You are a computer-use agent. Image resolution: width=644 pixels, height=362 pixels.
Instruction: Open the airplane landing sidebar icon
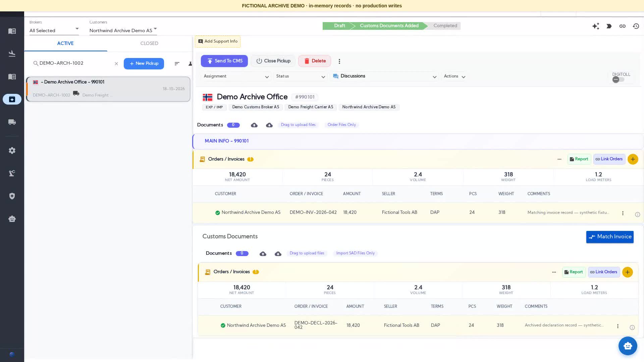pos(12,54)
